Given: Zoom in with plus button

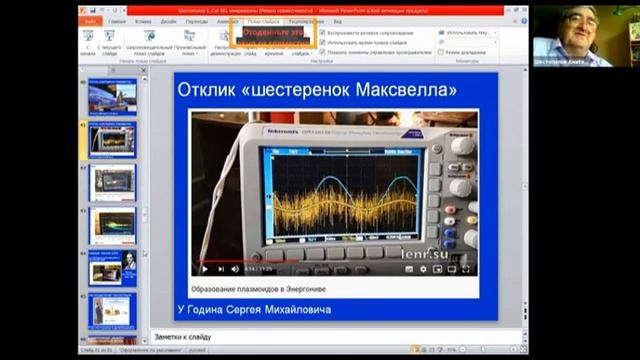Looking at the screenshot, I should (513, 350).
